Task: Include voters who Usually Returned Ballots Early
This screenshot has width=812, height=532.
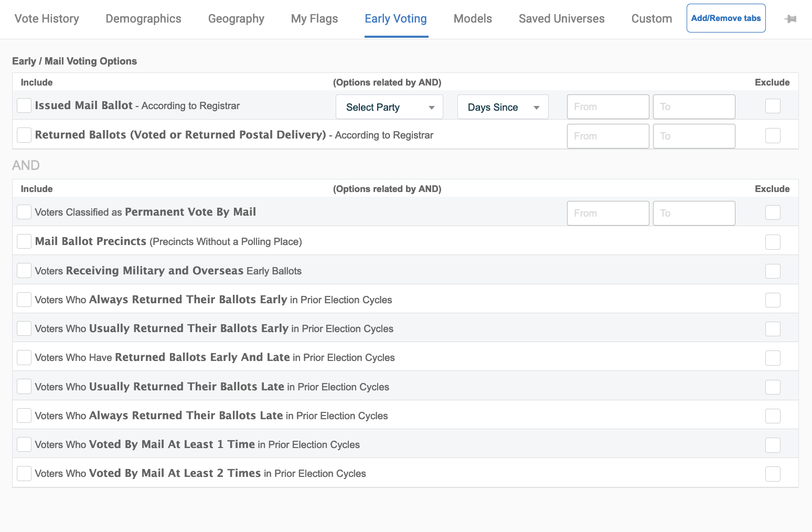Action: pyautogui.click(x=24, y=328)
